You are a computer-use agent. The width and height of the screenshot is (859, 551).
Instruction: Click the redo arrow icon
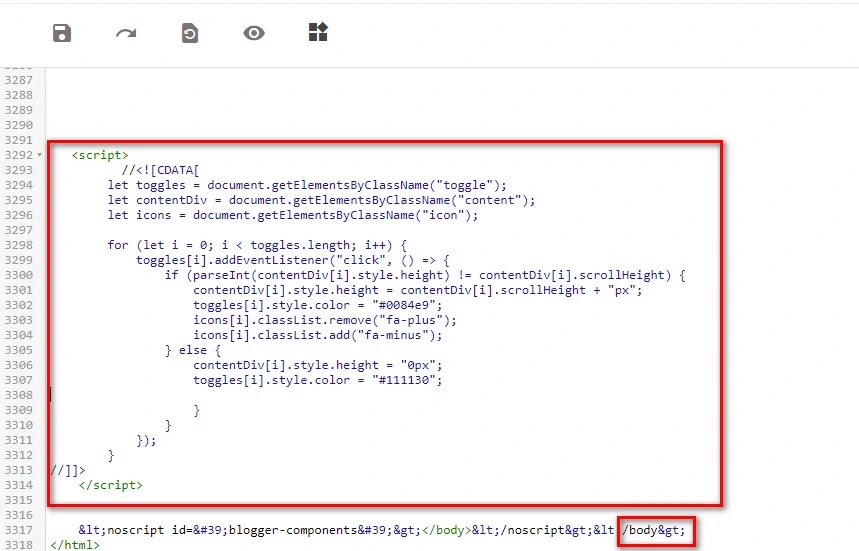click(126, 33)
